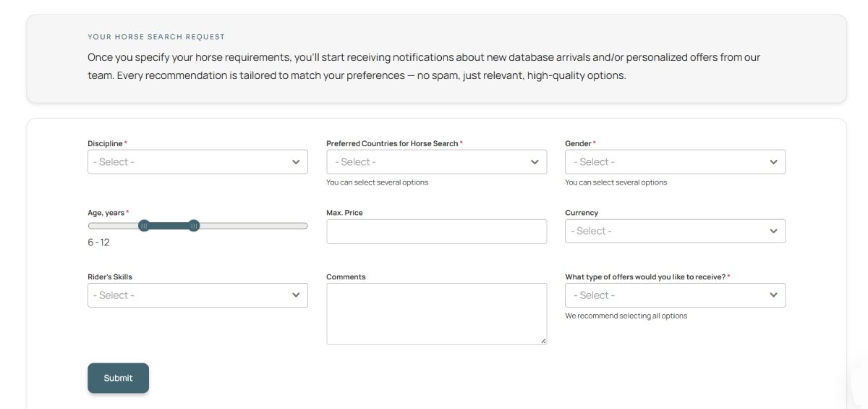Viewport: 868px width, 409px height.
Task: Click the Comments box resize grip
Action: pos(543,340)
